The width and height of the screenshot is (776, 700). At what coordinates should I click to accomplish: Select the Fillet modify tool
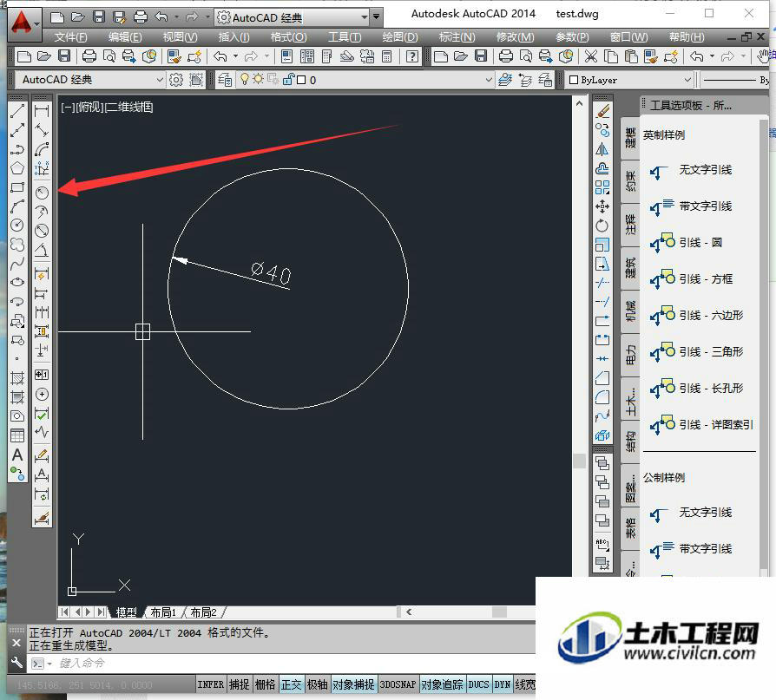pos(602,397)
